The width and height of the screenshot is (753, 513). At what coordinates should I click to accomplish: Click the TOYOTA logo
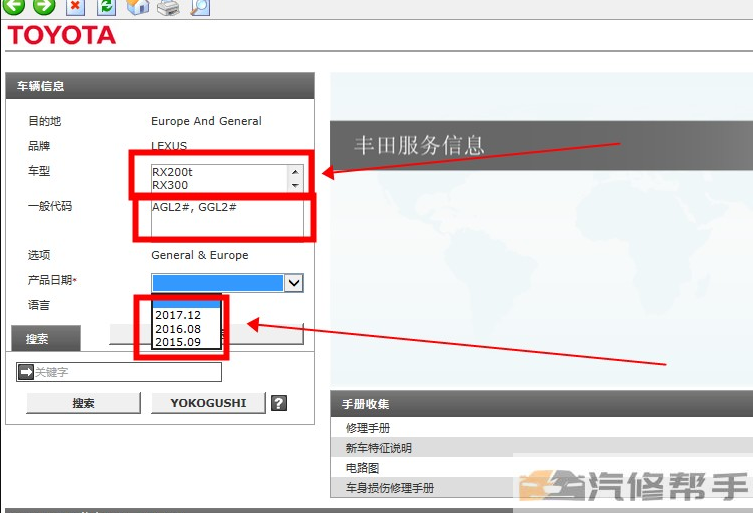pos(61,35)
